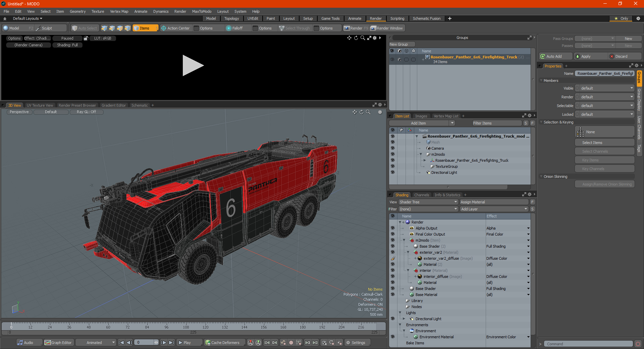Switch to the UVEdit layout tab
644x349 pixels.
tap(253, 18)
